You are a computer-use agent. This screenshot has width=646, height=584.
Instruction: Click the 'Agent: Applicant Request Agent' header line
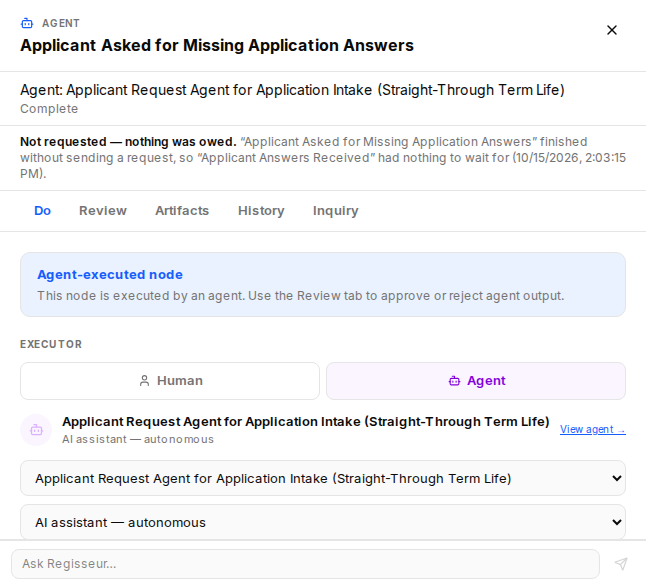pyautogui.click(x=293, y=90)
